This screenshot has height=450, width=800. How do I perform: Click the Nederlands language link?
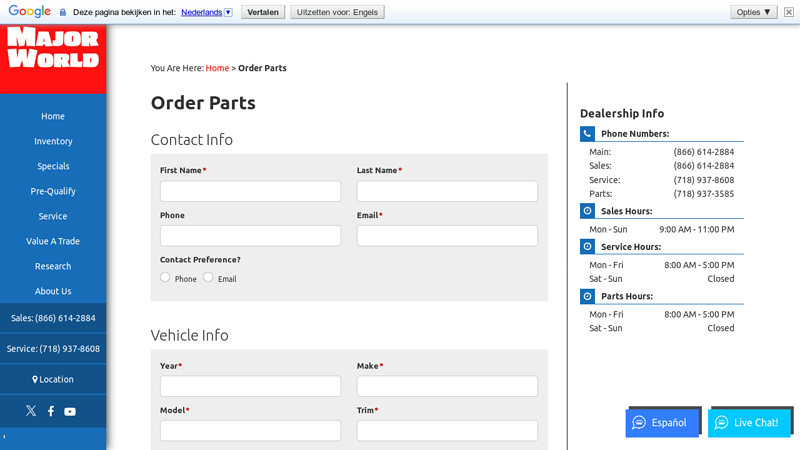click(x=202, y=12)
